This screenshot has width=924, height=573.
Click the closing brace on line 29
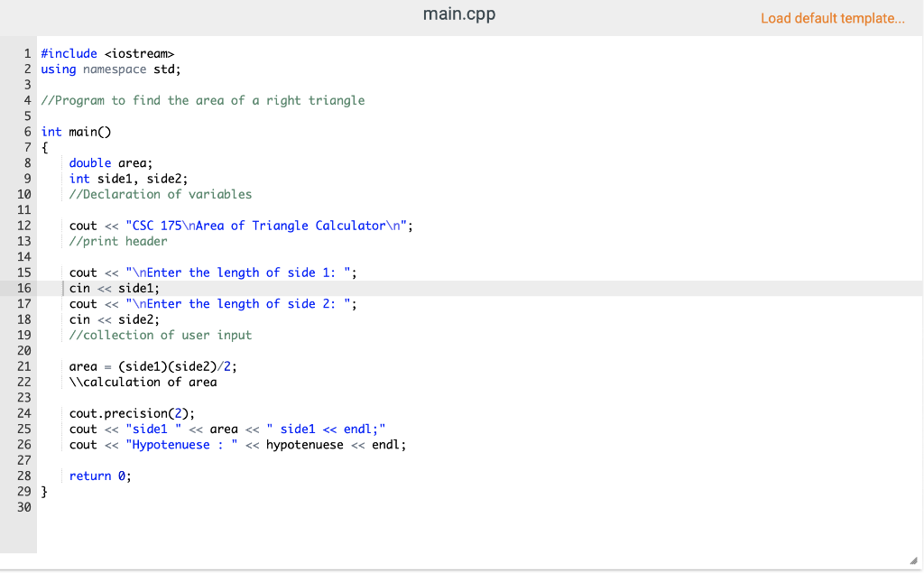[x=42, y=491]
